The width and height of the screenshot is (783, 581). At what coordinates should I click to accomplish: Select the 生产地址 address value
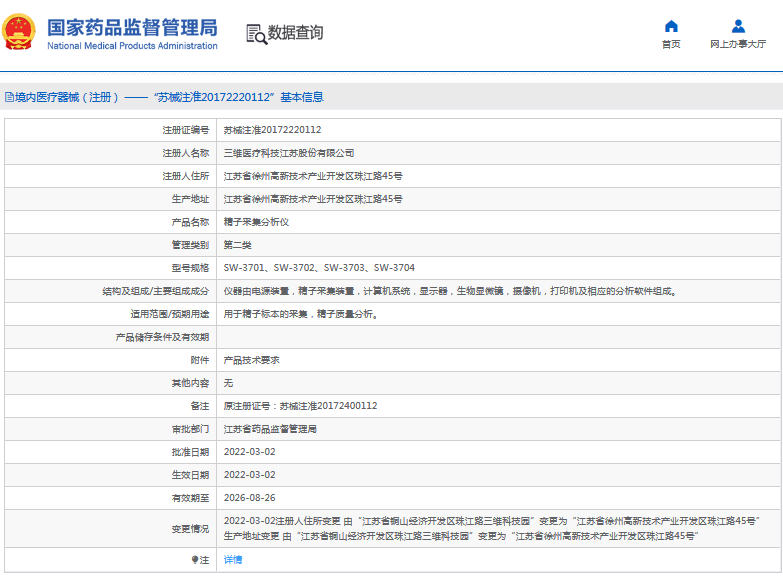pyautogui.click(x=313, y=199)
